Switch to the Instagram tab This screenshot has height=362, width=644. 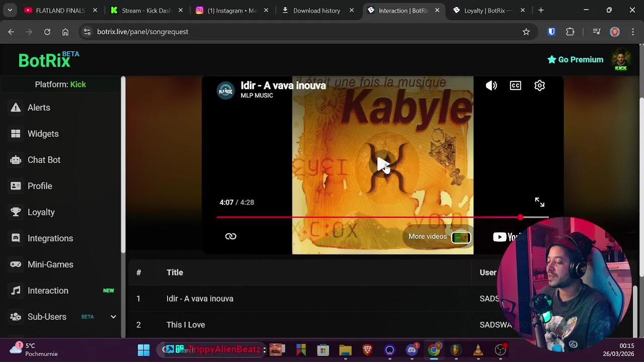pos(233,10)
